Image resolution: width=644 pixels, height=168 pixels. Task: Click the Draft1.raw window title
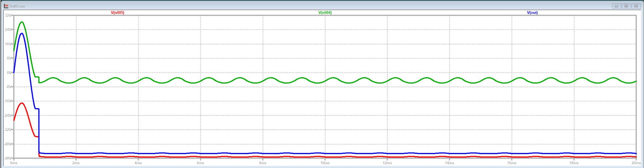[x=17, y=6]
